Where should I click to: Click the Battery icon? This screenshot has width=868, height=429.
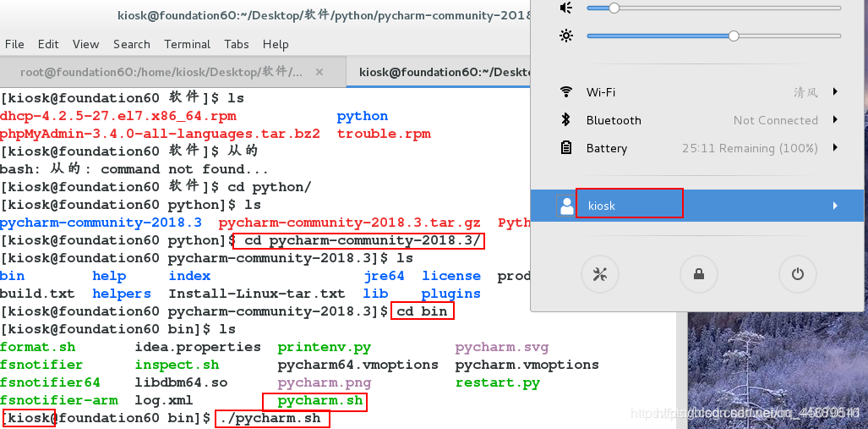565,148
